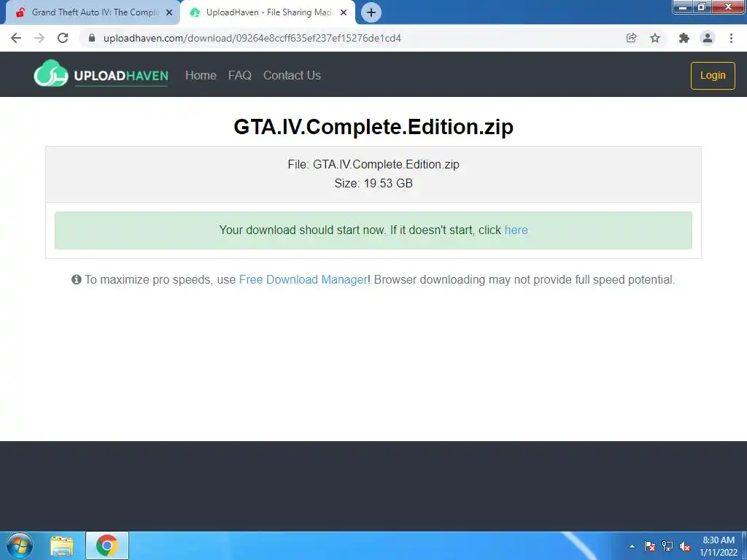Click the padlock site info icon
Viewport: 747px width, 560px height.
click(x=92, y=38)
